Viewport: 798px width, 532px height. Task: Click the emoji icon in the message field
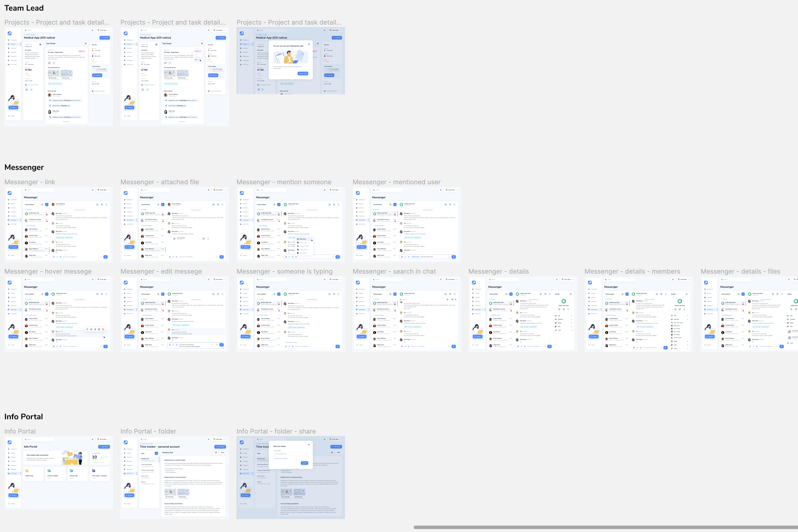(x=101, y=257)
